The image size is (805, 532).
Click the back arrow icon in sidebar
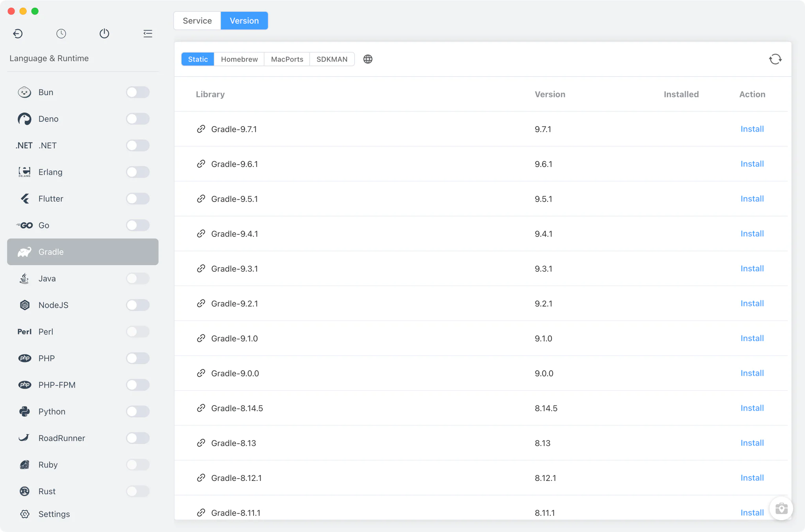(x=18, y=34)
